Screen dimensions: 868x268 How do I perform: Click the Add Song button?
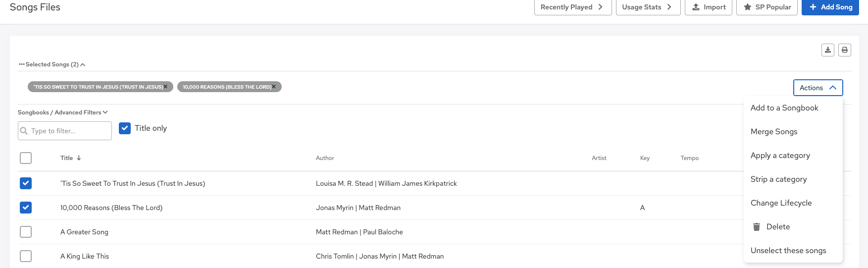point(830,7)
